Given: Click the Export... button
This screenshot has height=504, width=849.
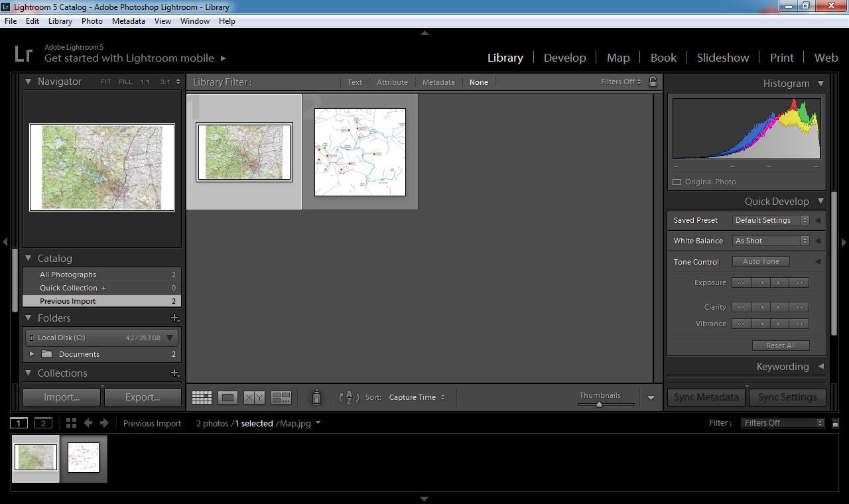Looking at the screenshot, I should tap(143, 397).
